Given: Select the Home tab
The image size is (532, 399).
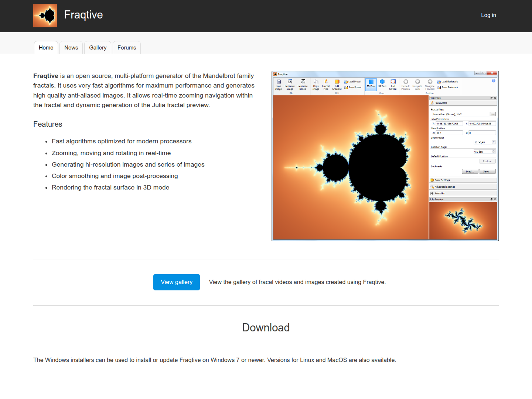Looking at the screenshot, I should (46, 48).
